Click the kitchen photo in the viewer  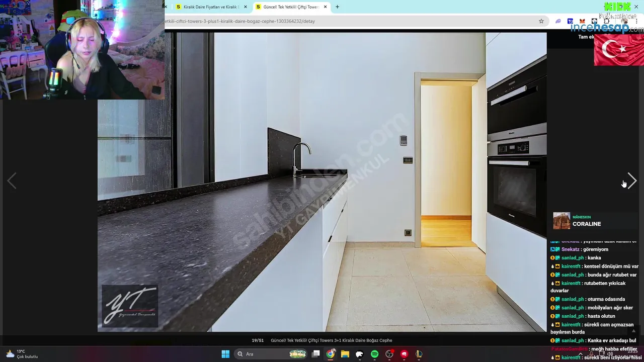tap(322, 182)
